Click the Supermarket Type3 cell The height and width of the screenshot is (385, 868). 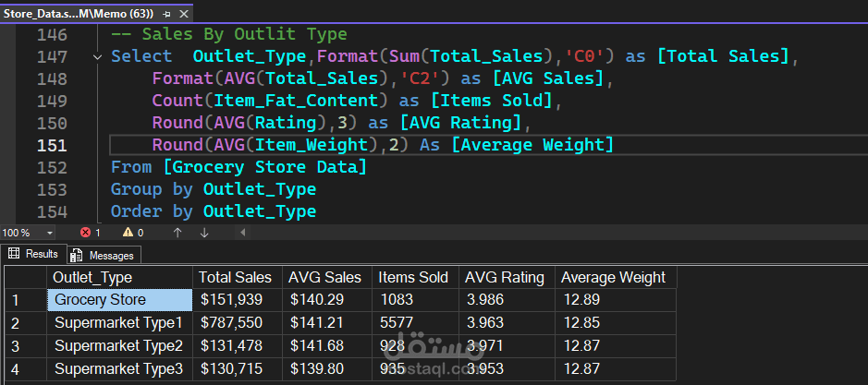tap(118, 368)
